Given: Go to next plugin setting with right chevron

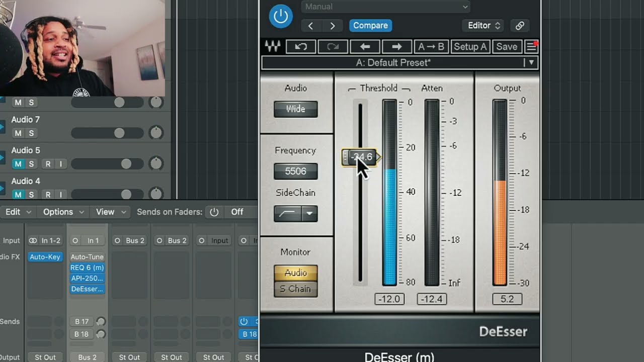Looking at the screenshot, I should (x=332, y=26).
